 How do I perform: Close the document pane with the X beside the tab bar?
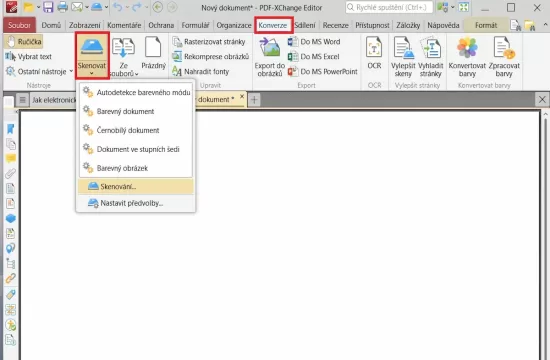(x=542, y=100)
